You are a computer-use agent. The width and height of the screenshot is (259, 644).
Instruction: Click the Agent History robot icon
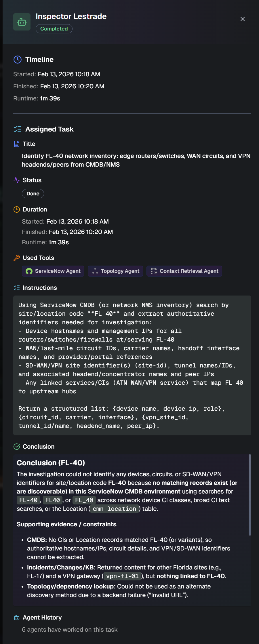point(17,618)
